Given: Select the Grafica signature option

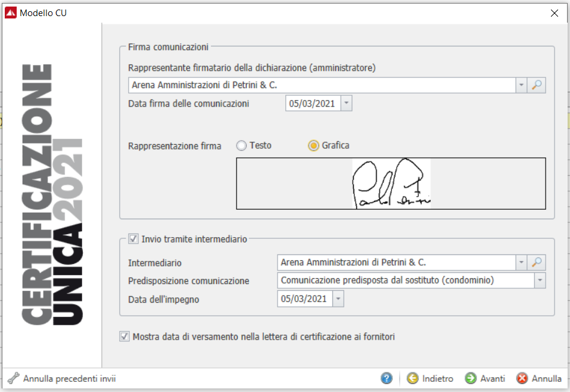Looking at the screenshot, I should 313,145.
